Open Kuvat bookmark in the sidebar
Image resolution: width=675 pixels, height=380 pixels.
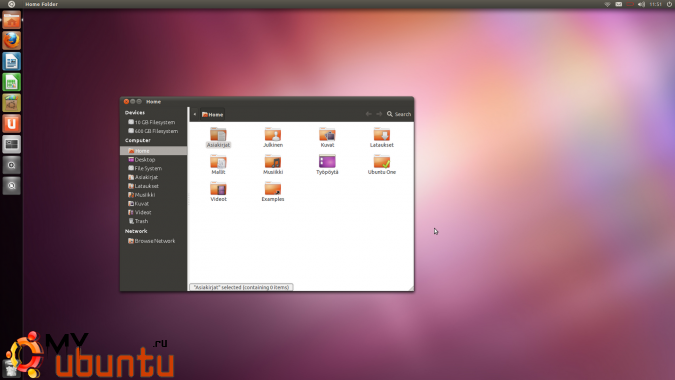point(153,204)
